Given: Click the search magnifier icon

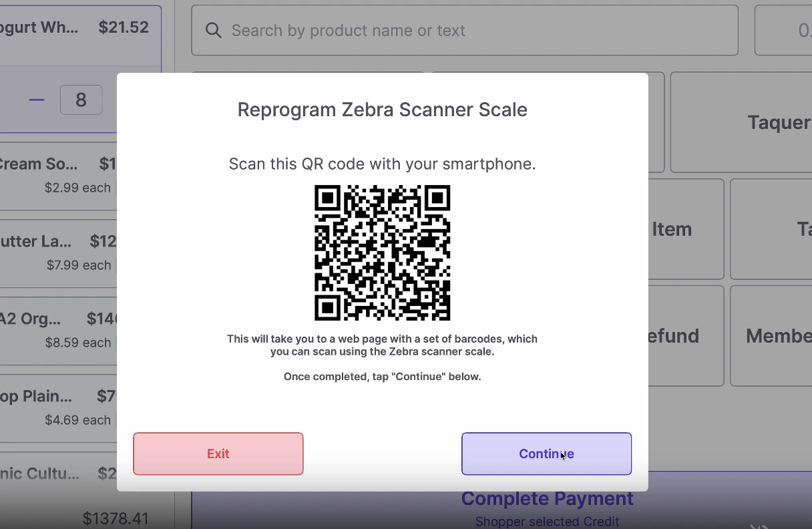Looking at the screenshot, I should [213, 30].
